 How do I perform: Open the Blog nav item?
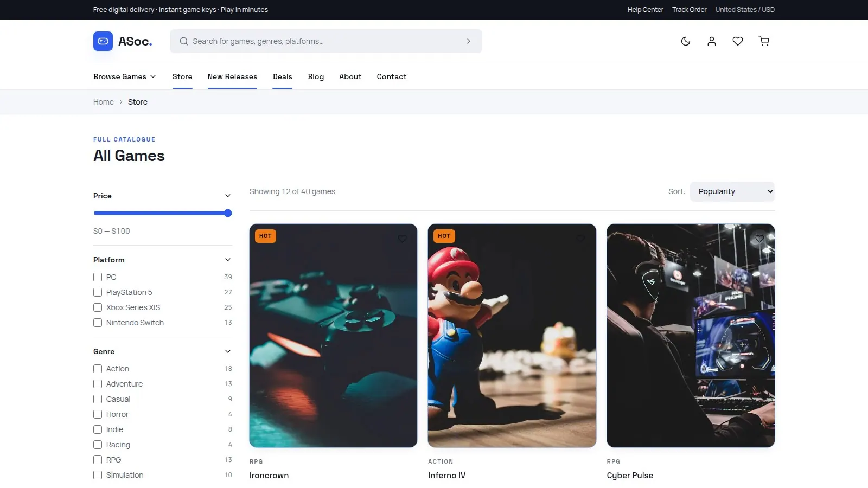[x=316, y=76]
